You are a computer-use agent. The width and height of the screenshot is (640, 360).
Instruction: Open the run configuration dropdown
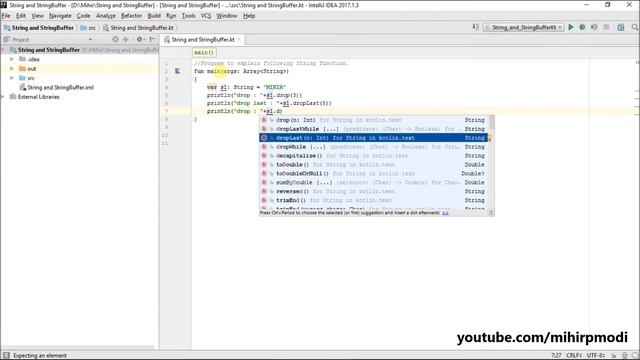tap(524, 27)
